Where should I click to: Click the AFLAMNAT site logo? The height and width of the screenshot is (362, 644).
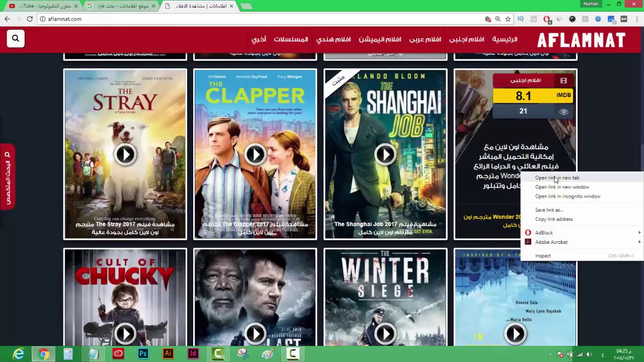tap(581, 40)
